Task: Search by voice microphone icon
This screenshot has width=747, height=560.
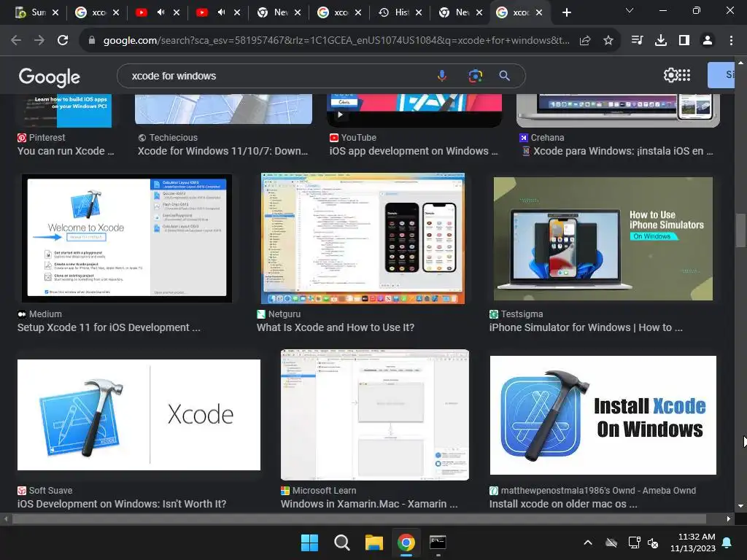Action: coord(442,76)
